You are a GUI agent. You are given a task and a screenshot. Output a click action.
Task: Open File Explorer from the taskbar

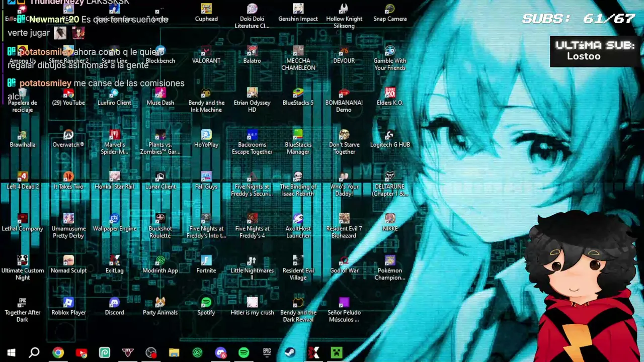click(x=174, y=352)
